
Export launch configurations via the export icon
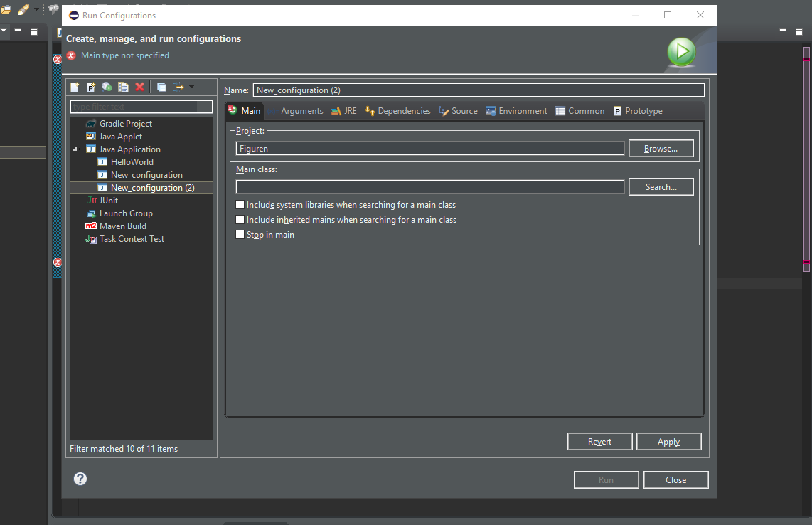click(x=107, y=87)
